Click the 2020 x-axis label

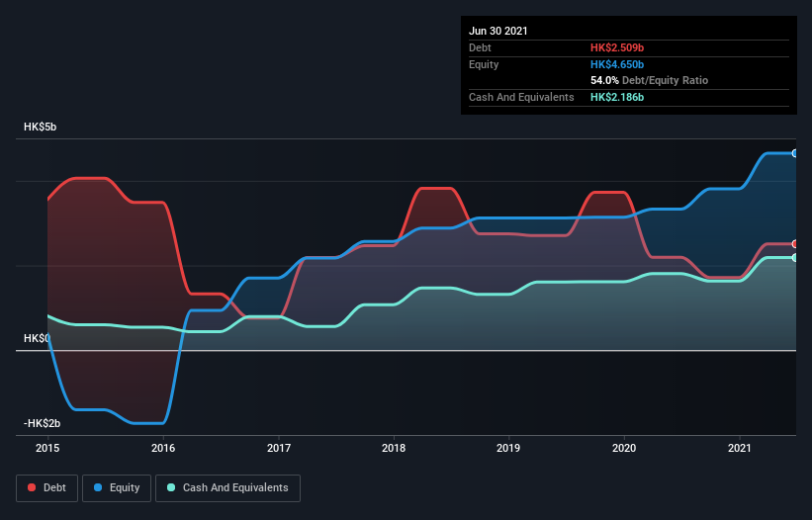pos(624,448)
